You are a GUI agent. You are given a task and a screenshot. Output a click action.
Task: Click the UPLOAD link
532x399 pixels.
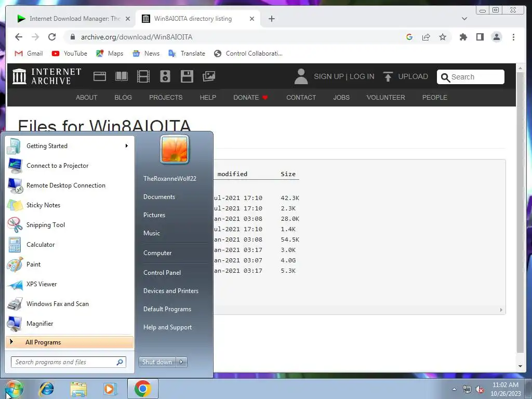[405, 77]
